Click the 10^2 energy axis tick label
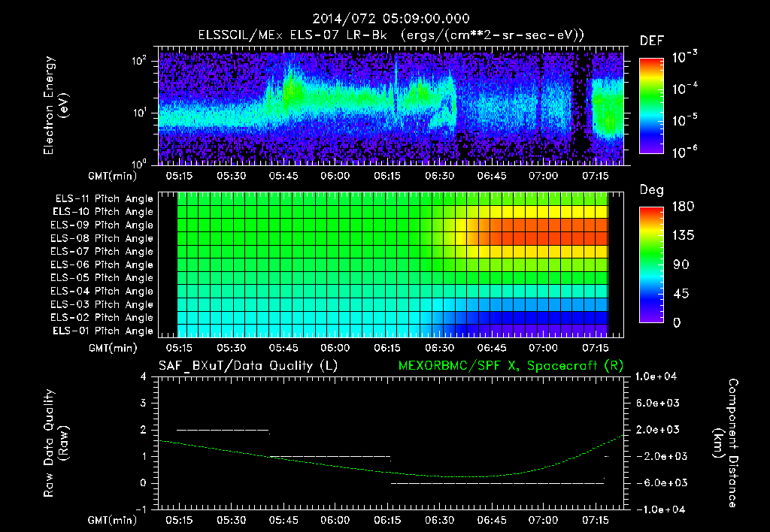 click(139, 61)
